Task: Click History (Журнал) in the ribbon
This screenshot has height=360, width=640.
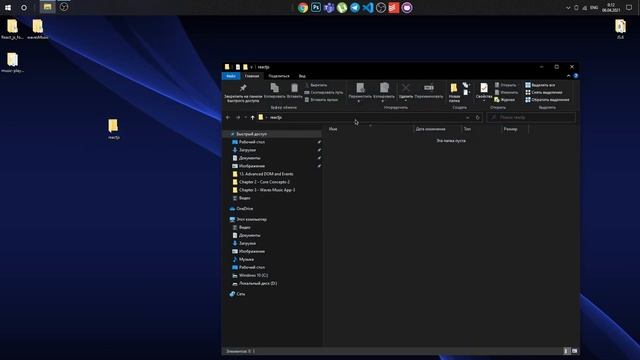Action: (x=504, y=100)
